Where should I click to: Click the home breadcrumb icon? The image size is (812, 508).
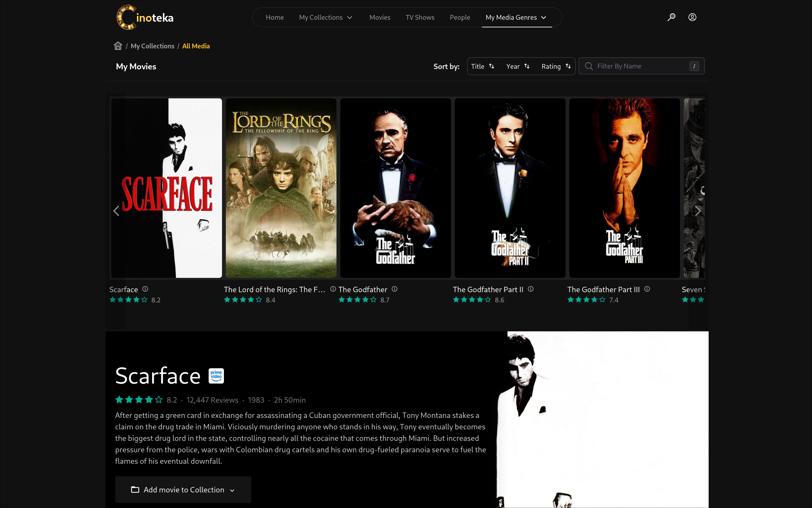click(118, 46)
